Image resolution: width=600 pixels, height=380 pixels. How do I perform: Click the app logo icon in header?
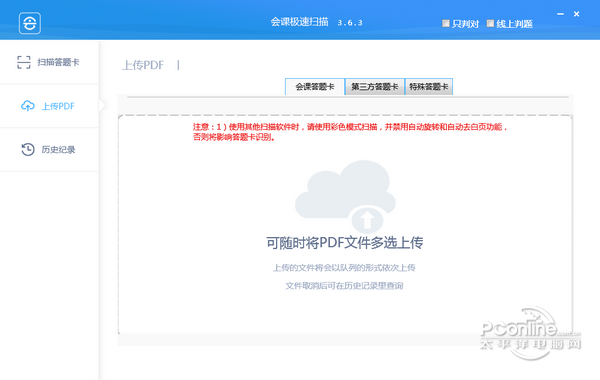[x=30, y=23]
